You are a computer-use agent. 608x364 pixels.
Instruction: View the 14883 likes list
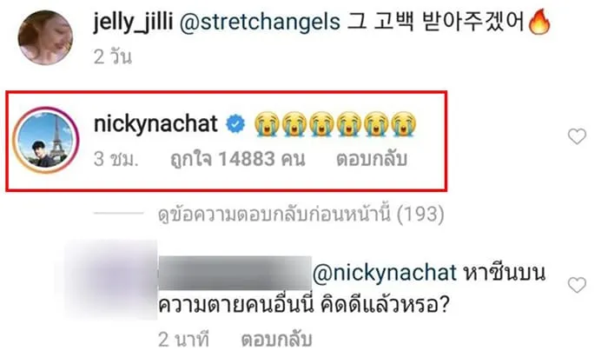point(238,159)
